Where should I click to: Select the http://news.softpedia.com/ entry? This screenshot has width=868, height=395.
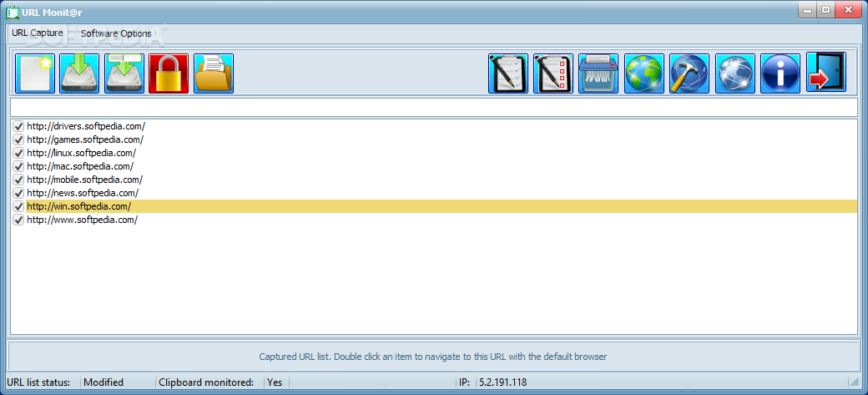83,193
